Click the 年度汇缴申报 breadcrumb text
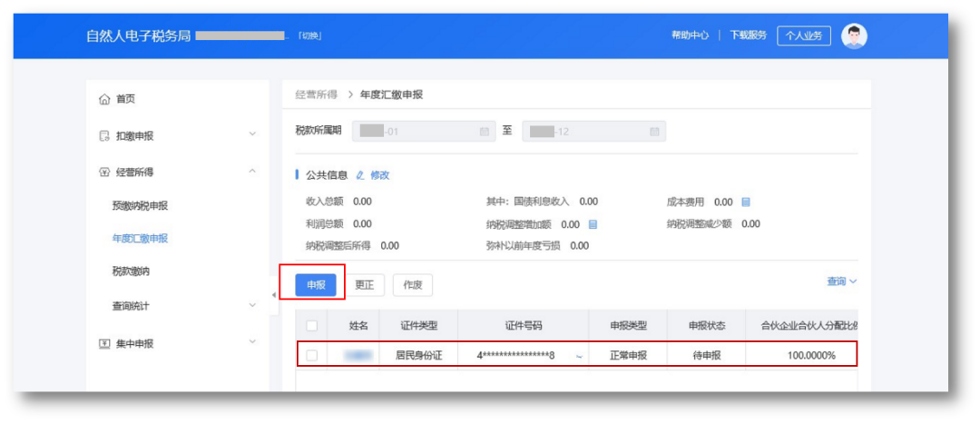The height and width of the screenshot is (424, 980). click(392, 94)
